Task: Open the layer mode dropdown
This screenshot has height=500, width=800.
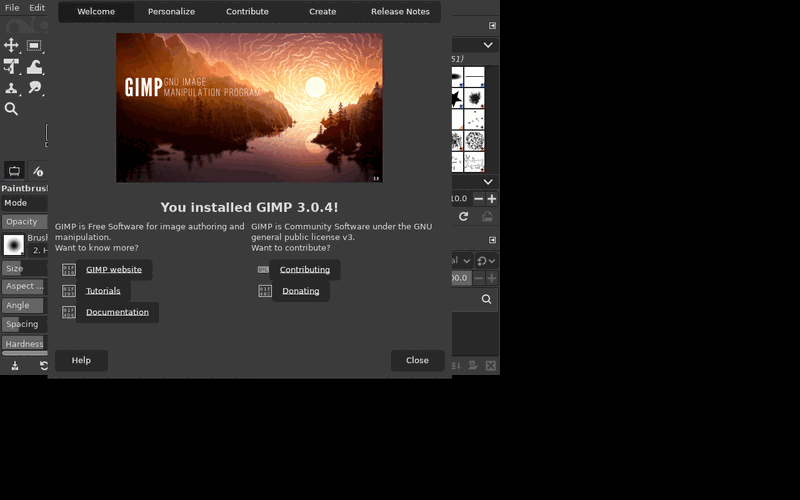Action: point(462,261)
